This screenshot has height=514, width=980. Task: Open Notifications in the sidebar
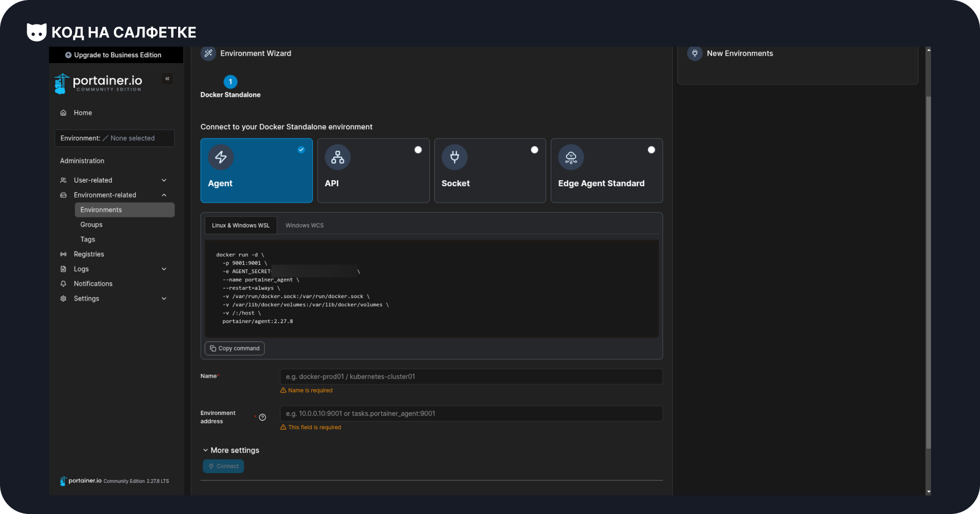[93, 284]
